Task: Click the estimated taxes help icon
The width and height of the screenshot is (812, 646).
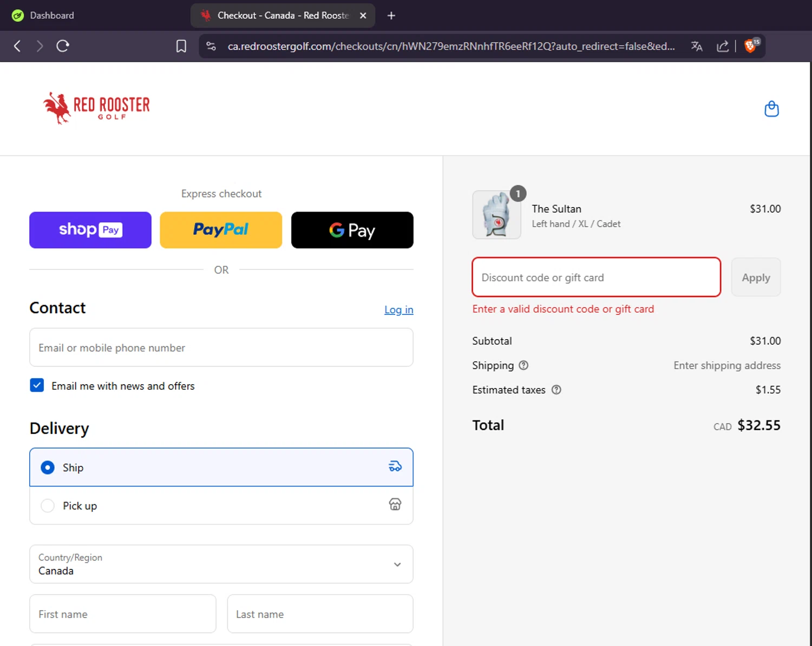Action: 556,390
